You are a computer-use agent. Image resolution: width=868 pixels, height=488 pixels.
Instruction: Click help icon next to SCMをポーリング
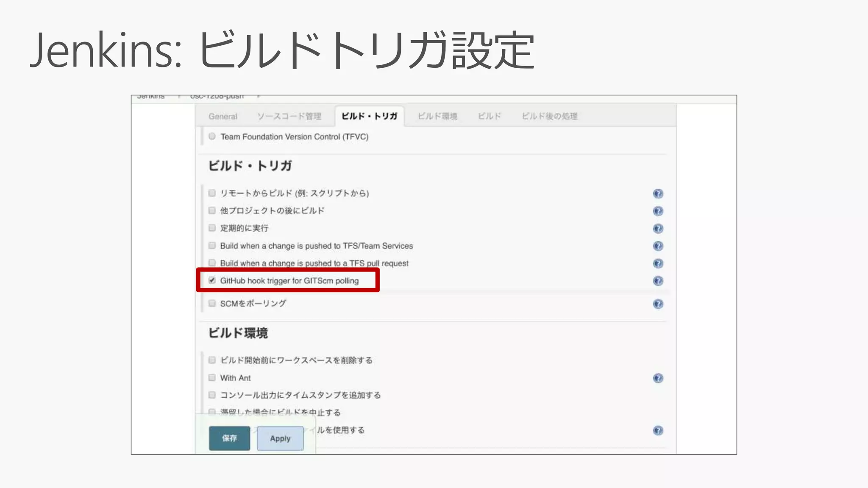[x=658, y=304]
